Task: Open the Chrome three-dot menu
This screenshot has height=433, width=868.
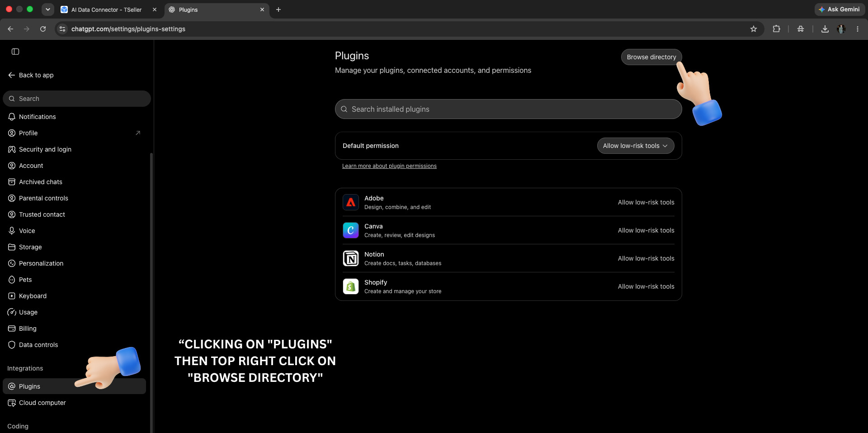Action: 858,29
